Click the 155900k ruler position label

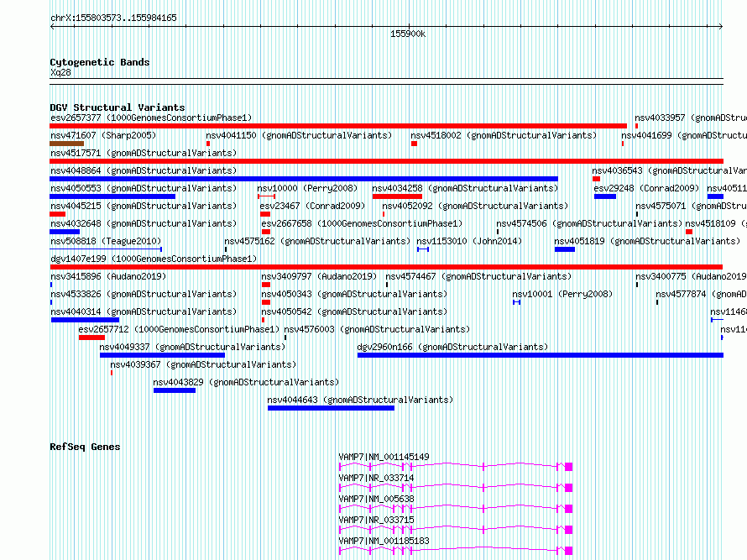pos(408,34)
